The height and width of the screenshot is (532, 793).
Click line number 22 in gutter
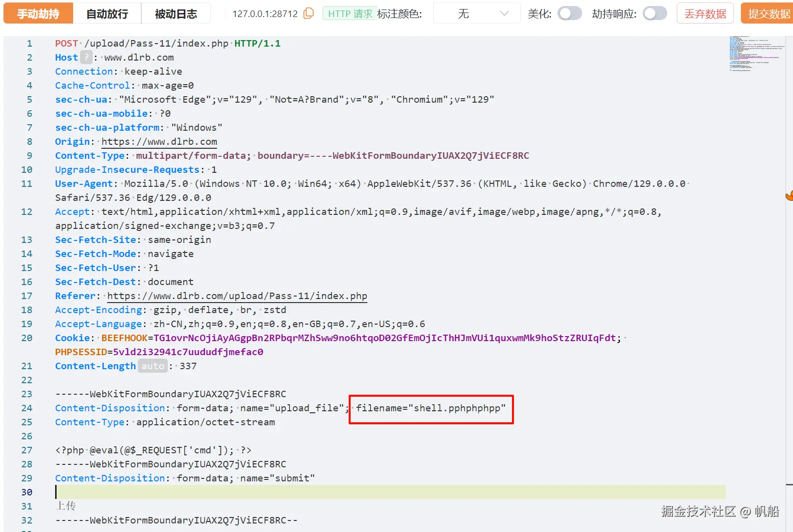tap(27, 380)
